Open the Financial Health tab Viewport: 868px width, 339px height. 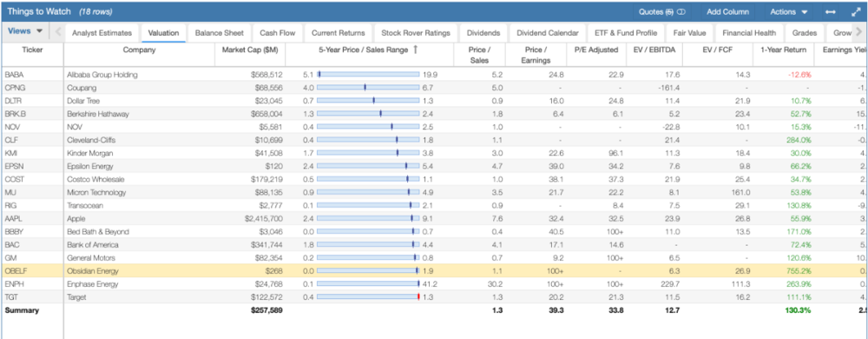click(x=750, y=33)
